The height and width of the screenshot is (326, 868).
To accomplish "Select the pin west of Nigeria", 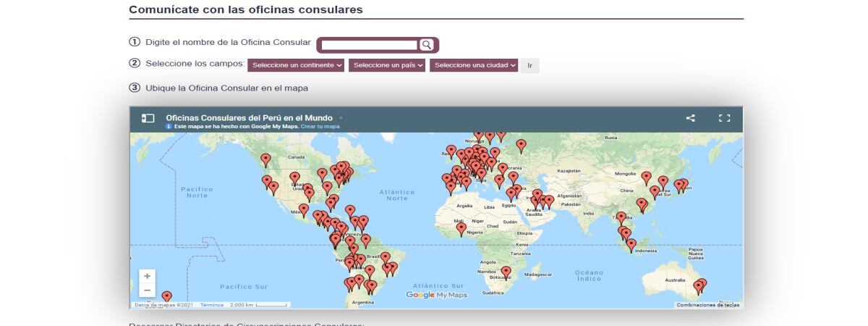I will click(461, 228).
